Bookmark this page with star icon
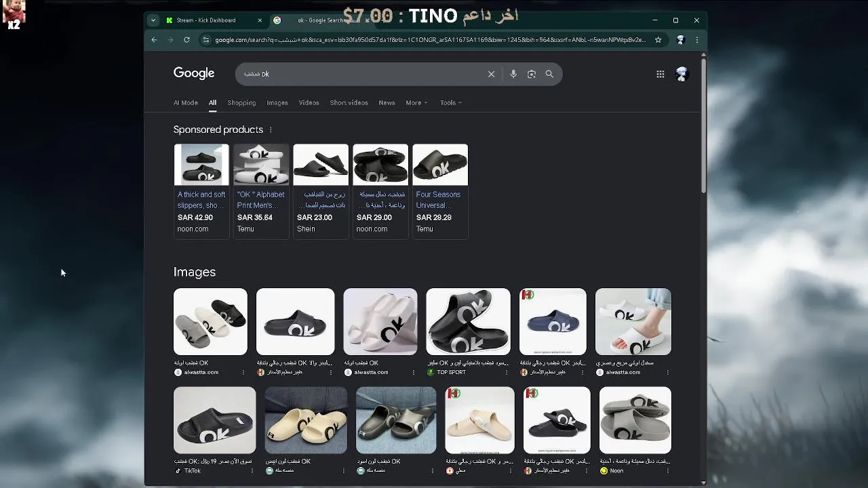 (658, 40)
